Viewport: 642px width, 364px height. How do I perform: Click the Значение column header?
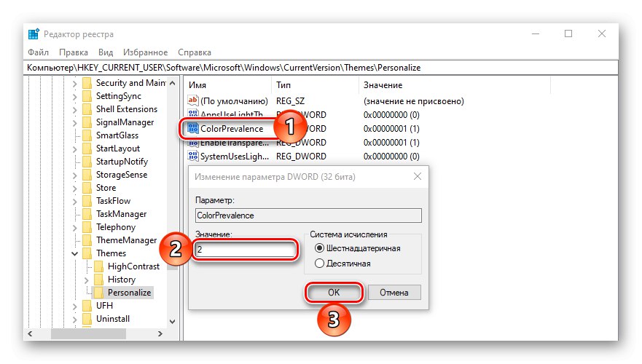tap(455, 85)
